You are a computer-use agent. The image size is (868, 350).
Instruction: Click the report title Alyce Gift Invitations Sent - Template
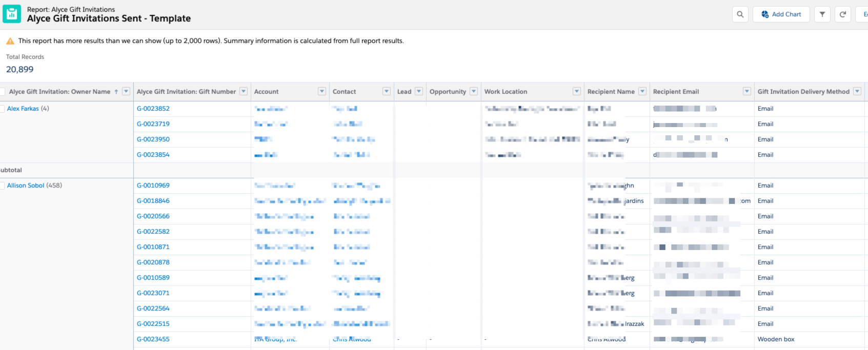(109, 18)
